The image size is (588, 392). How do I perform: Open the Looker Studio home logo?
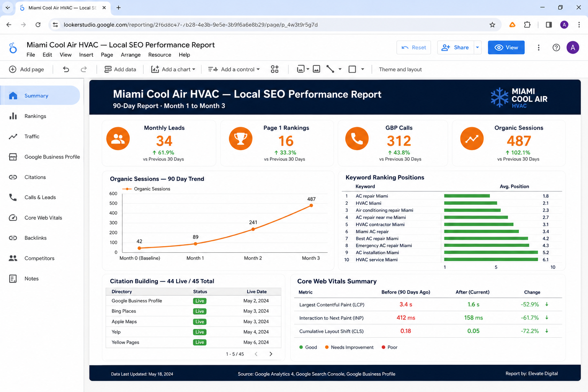[13, 48]
